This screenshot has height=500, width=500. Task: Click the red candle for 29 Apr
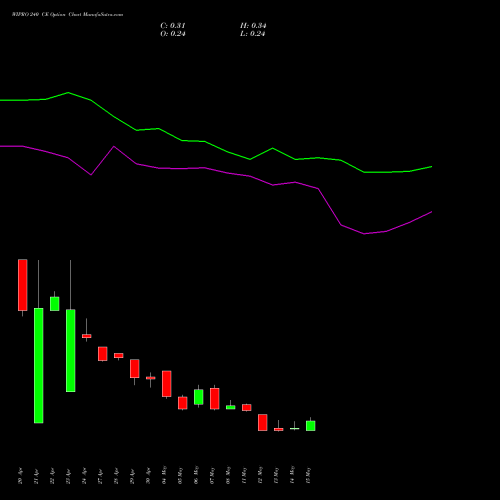click(135, 369)
